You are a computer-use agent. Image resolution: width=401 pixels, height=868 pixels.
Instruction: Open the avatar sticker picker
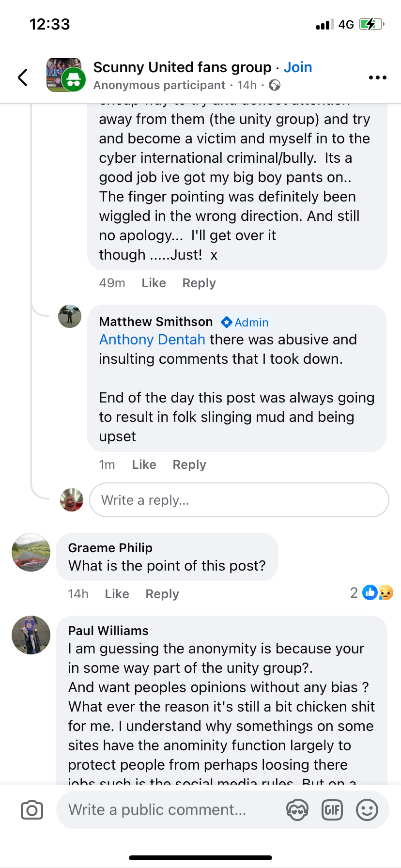point(297,810)
